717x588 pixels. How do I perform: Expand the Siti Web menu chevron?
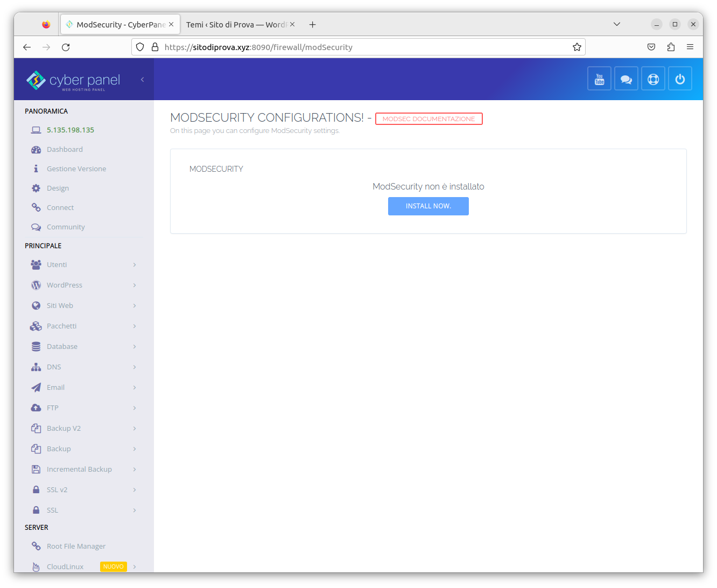tap(135, 305)
